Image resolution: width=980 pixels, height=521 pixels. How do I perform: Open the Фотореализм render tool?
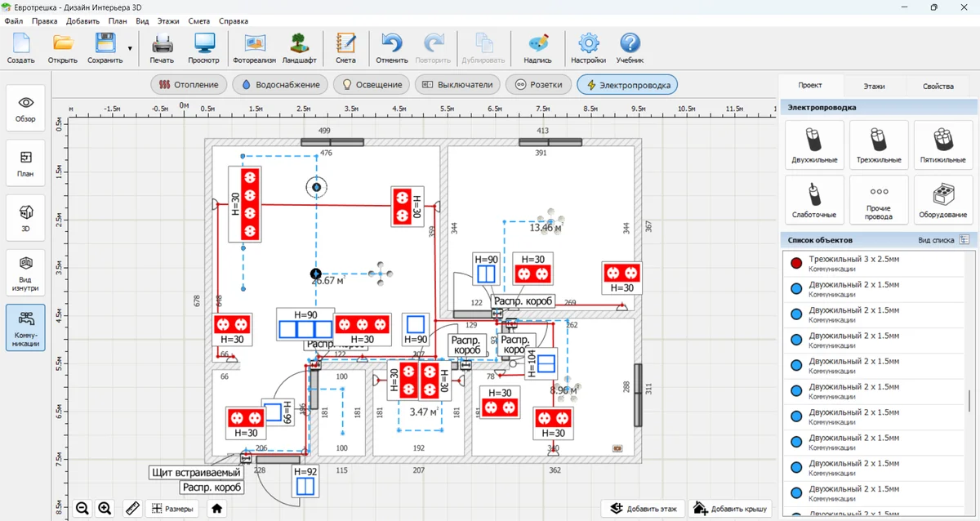(254, 48)
